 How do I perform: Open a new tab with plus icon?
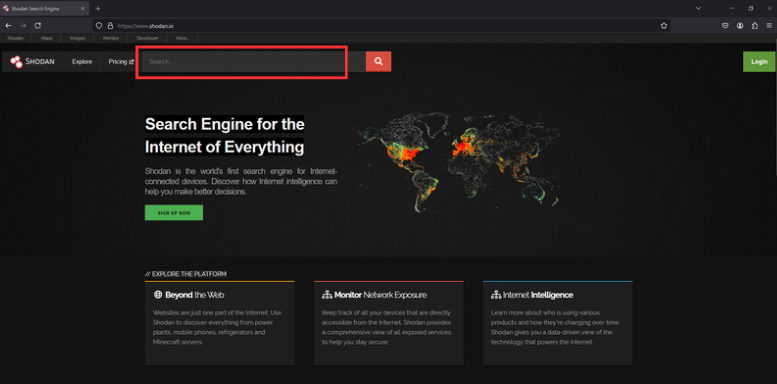click(98, 8)
